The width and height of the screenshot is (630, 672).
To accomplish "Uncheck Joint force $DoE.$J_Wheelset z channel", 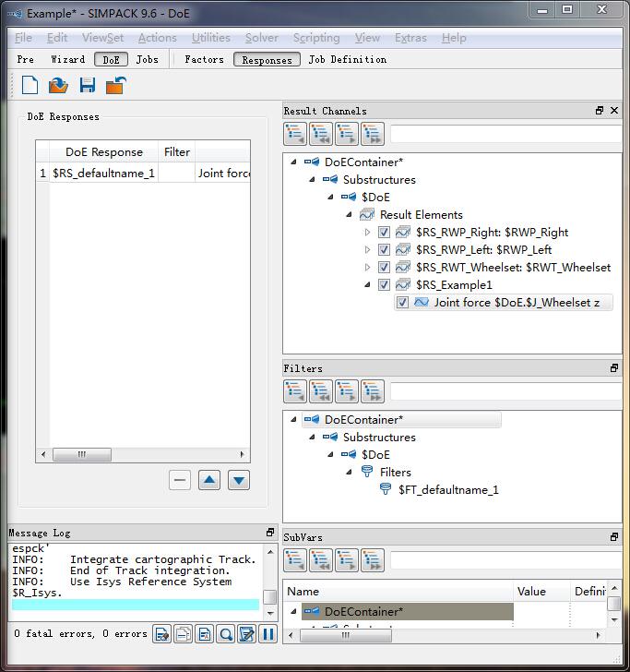I will point(402,303).
